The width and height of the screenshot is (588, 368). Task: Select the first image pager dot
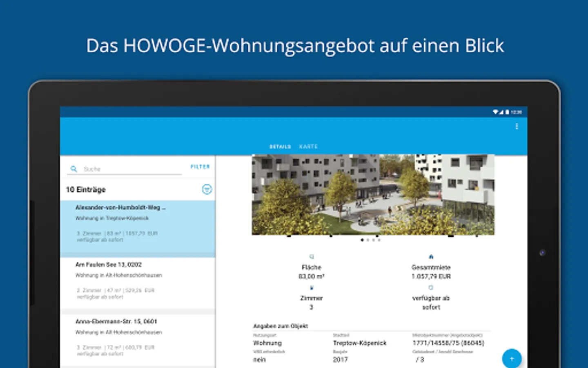362,240
